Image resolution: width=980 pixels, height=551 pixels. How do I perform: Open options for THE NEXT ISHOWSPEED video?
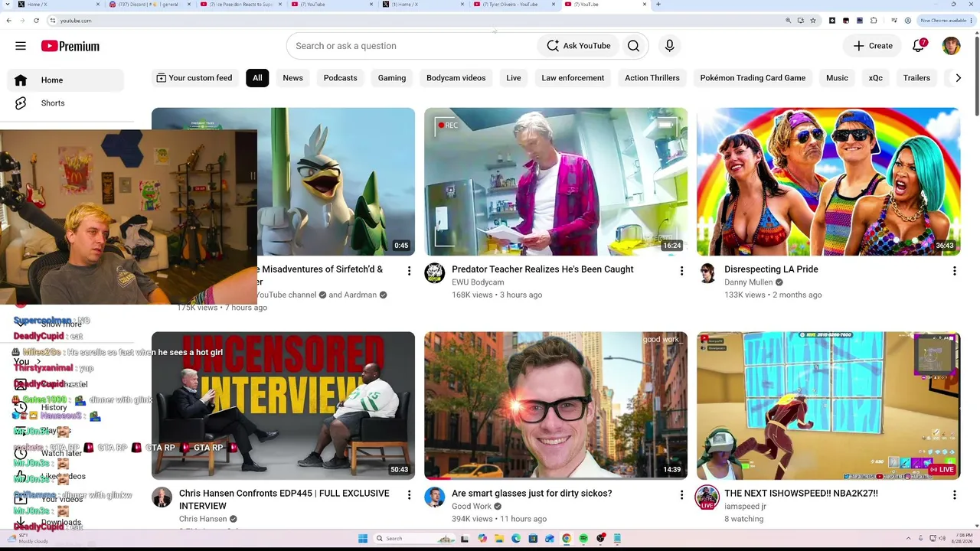point(954,495)
